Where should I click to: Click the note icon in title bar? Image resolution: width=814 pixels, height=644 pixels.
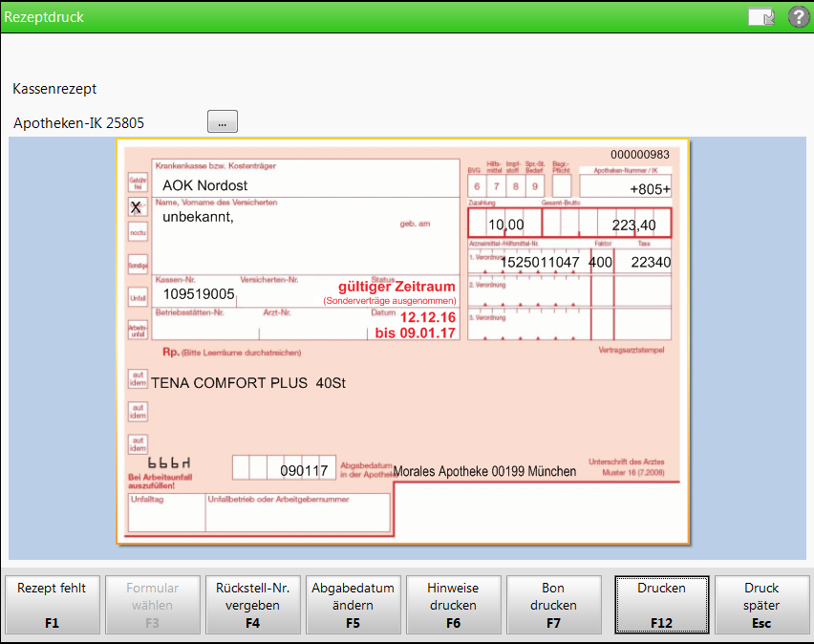760,17
